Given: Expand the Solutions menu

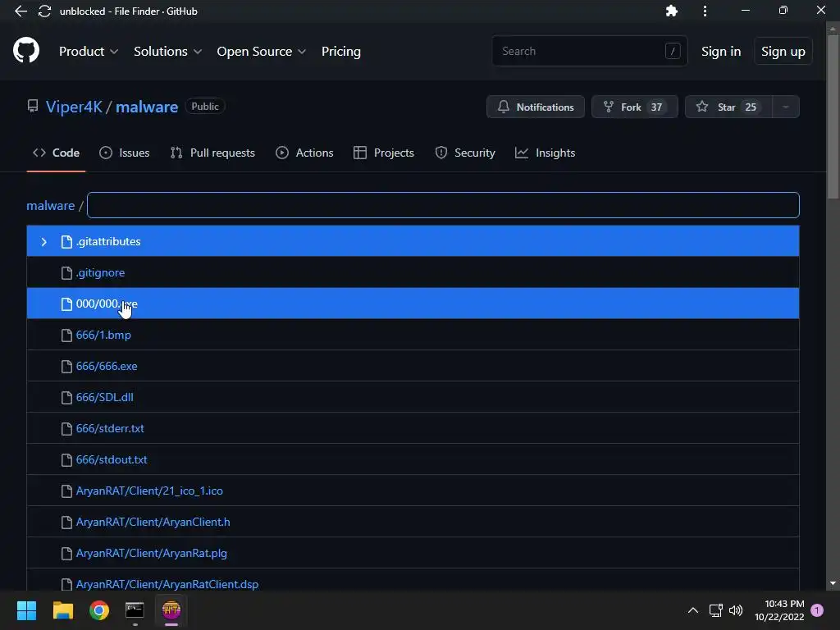Looking at the screenshot, I should (167, 52).
